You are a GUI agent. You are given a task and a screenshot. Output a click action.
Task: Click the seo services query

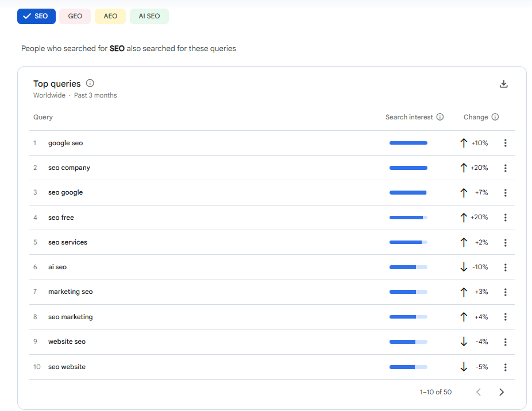tap(68, 242)
